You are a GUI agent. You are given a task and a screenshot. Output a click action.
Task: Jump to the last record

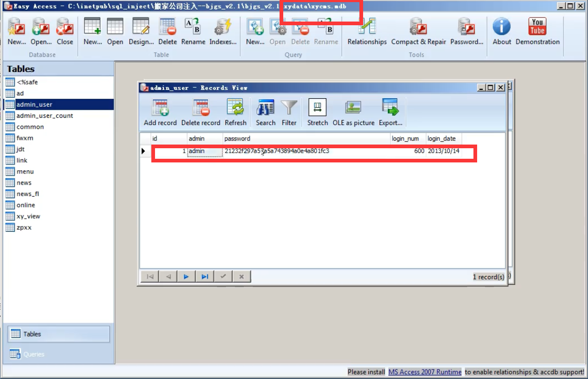tap(204, 276)
